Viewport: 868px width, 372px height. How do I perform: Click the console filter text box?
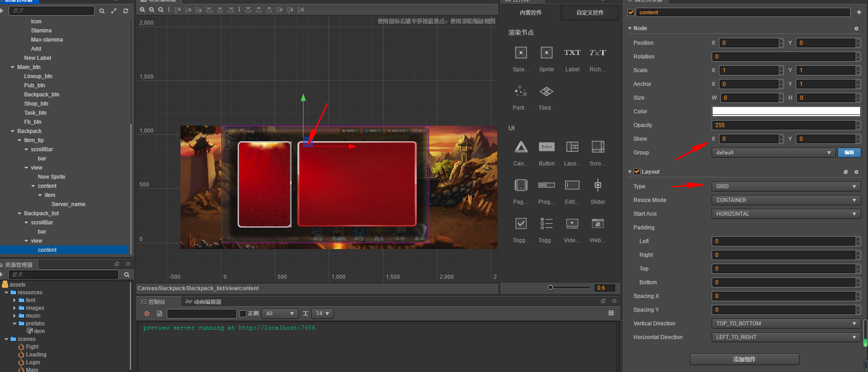pos(202,314)
